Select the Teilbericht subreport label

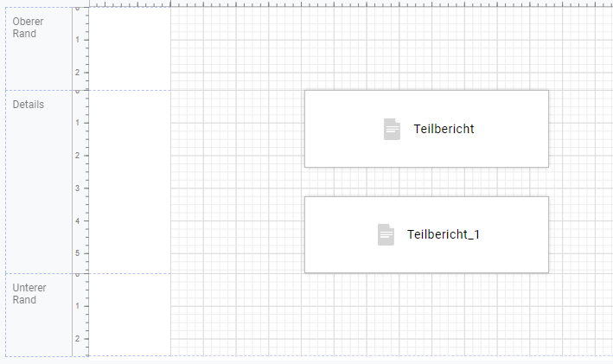444,129
